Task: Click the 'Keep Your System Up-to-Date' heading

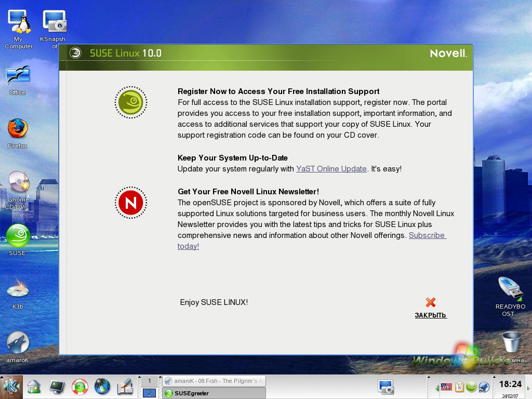Action: (232, 158)
